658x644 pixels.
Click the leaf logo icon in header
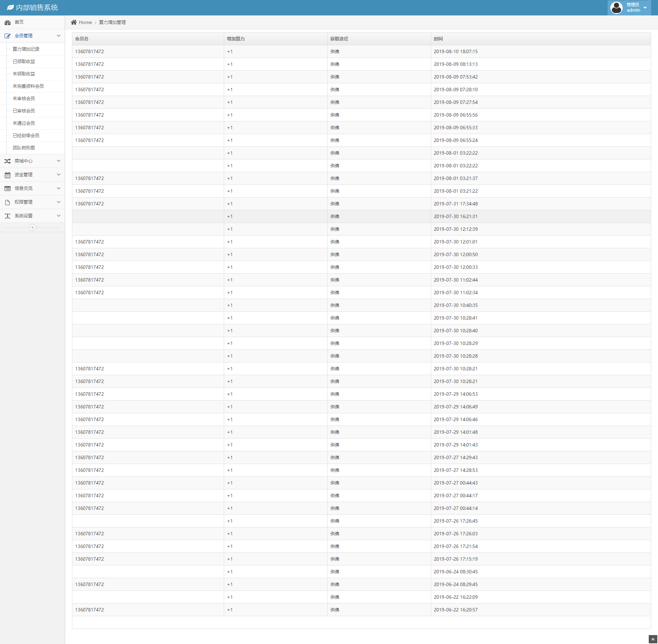click(10, 8)
